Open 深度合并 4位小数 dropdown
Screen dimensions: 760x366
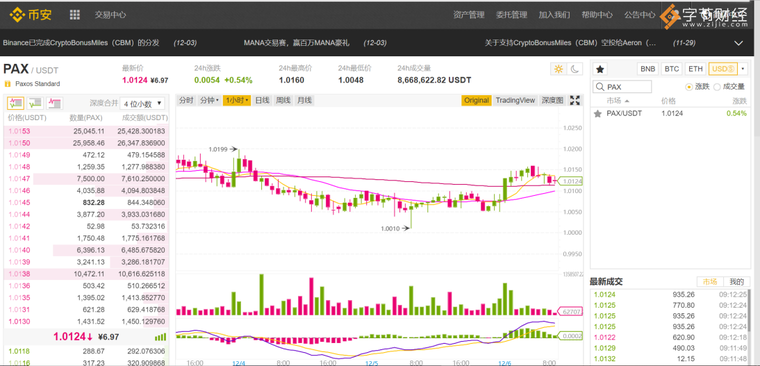tap(142, 103)
